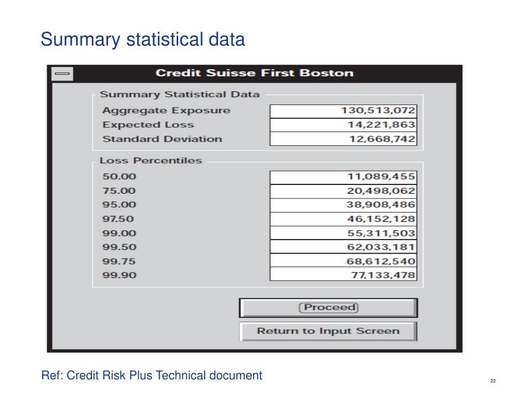
Task: Click the 99.00 percentile label
Action: click(x=119, y=233)
